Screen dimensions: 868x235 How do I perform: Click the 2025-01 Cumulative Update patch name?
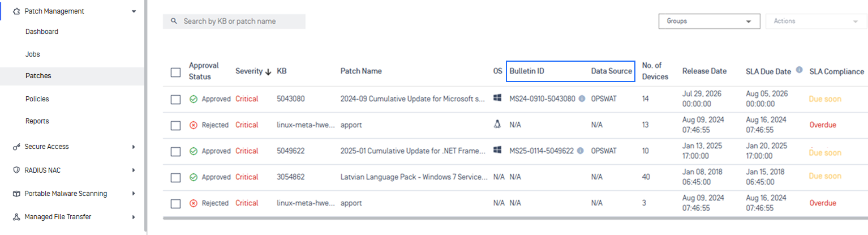(412, 151)
